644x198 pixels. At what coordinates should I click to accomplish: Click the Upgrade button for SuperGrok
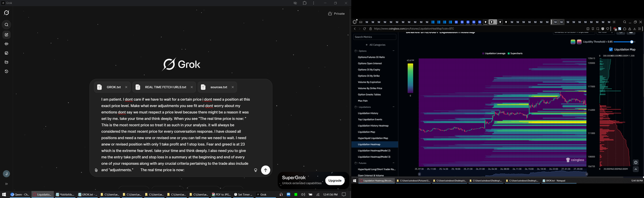click(335, 180)
